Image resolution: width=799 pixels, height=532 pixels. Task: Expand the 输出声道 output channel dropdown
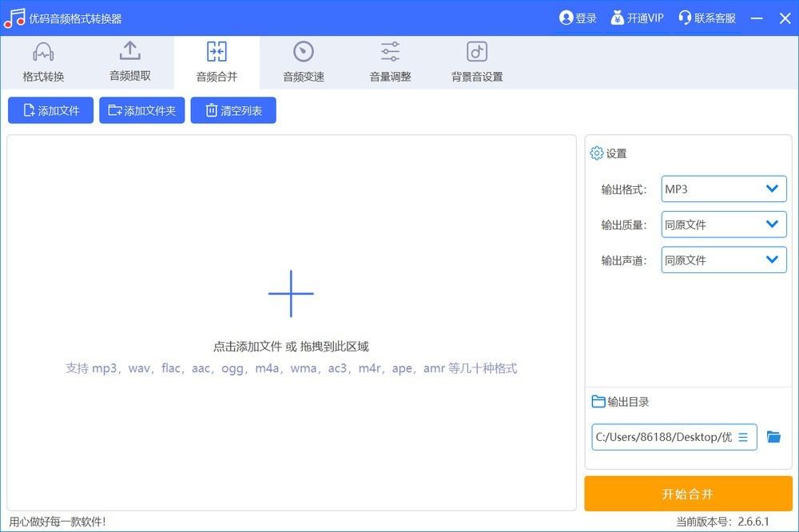[724, 260]
